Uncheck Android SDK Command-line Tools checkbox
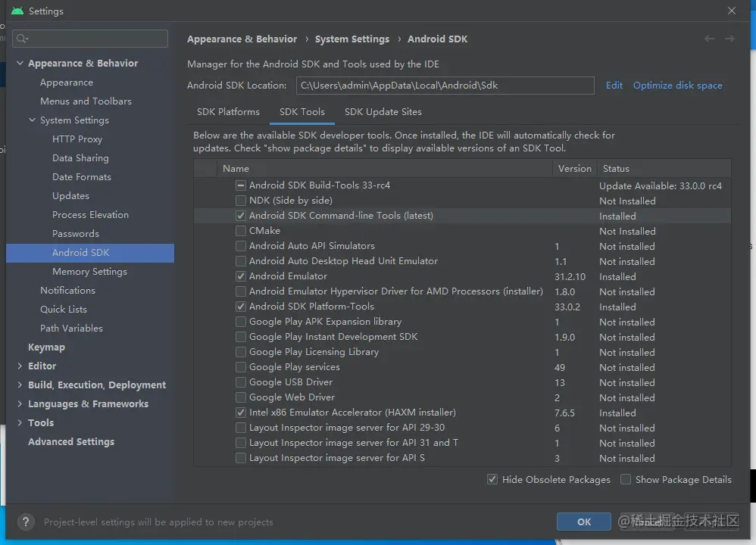This screenshot has height=545, width=756. (x=241, y=216)
